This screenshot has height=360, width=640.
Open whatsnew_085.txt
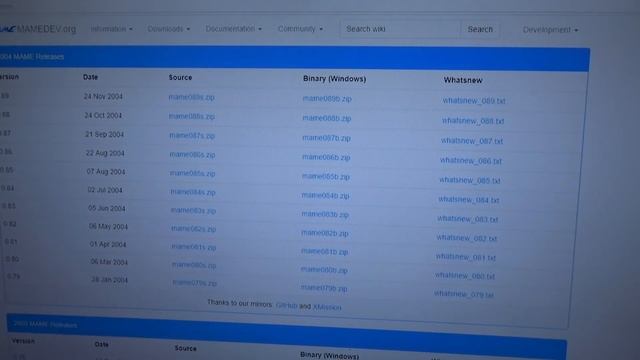coord(470,180)
